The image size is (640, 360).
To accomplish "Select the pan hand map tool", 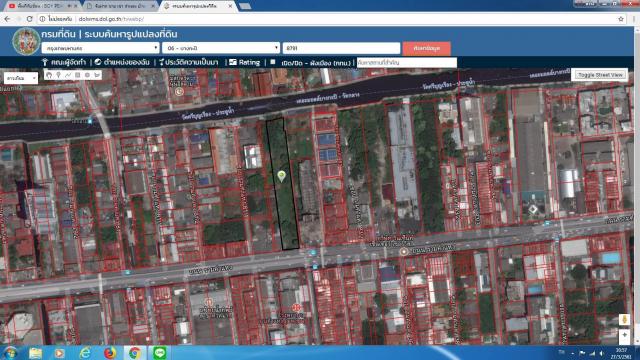I will point(49,75).
